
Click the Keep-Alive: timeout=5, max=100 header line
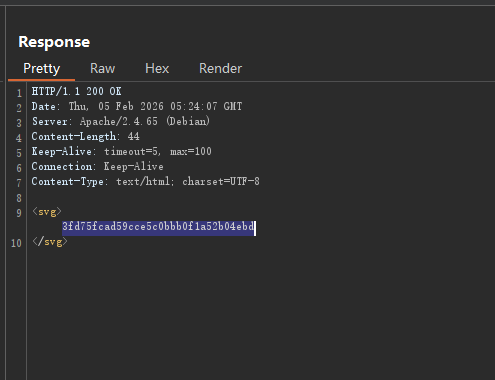(121, 151)
